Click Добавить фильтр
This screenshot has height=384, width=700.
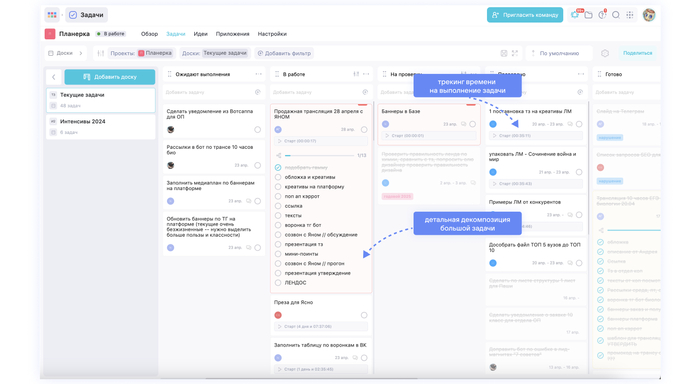[x=284, y=53]
